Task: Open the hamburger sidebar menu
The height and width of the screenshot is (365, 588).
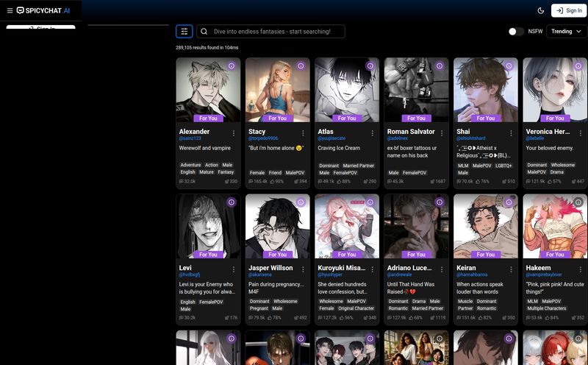Action: (x=10, y=10)
